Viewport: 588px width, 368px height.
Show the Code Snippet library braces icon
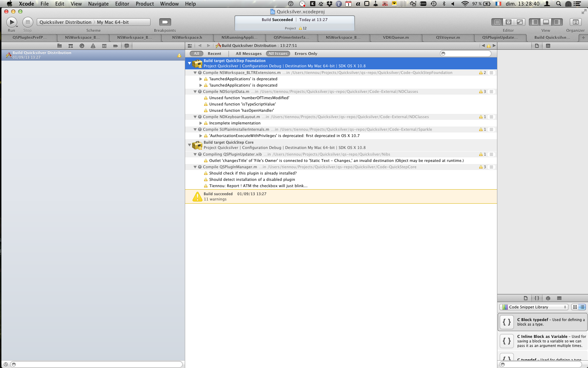pos(537,298)
